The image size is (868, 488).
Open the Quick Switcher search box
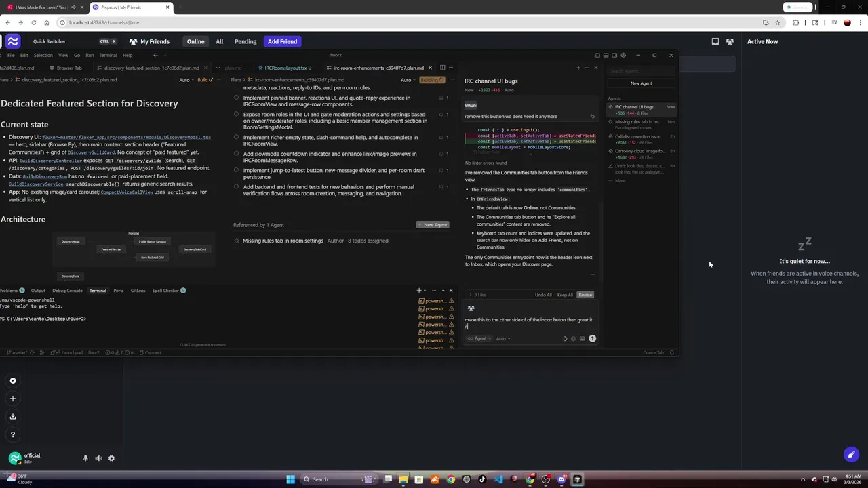[74, 41]
